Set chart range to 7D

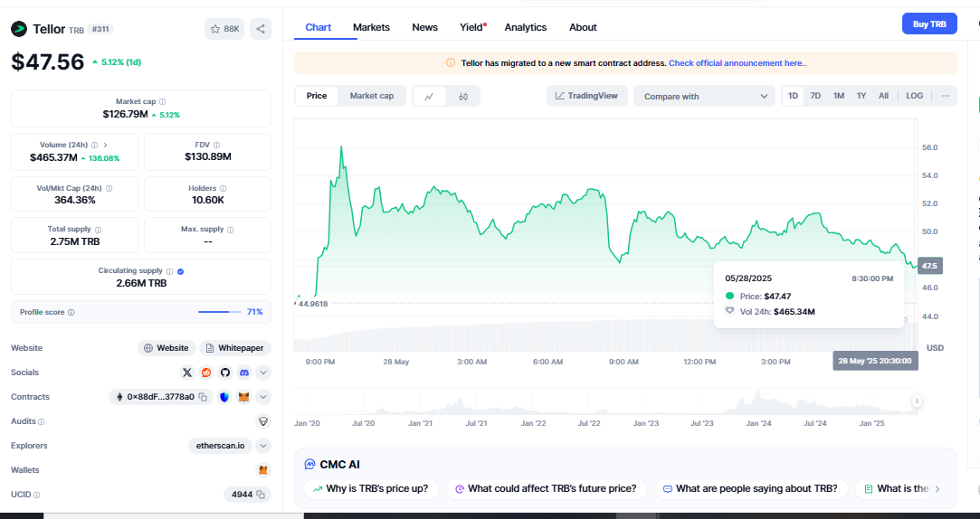815,96
